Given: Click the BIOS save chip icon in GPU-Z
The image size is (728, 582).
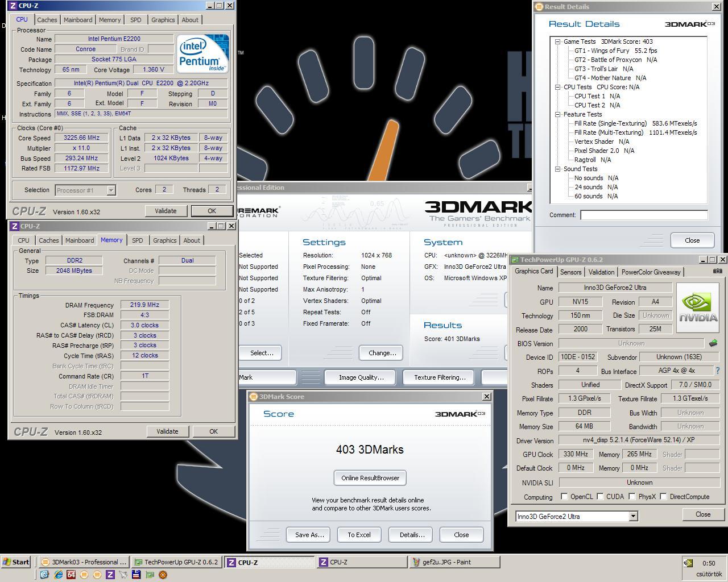Looking at the screenshot, I should click(x=713, y=343).
